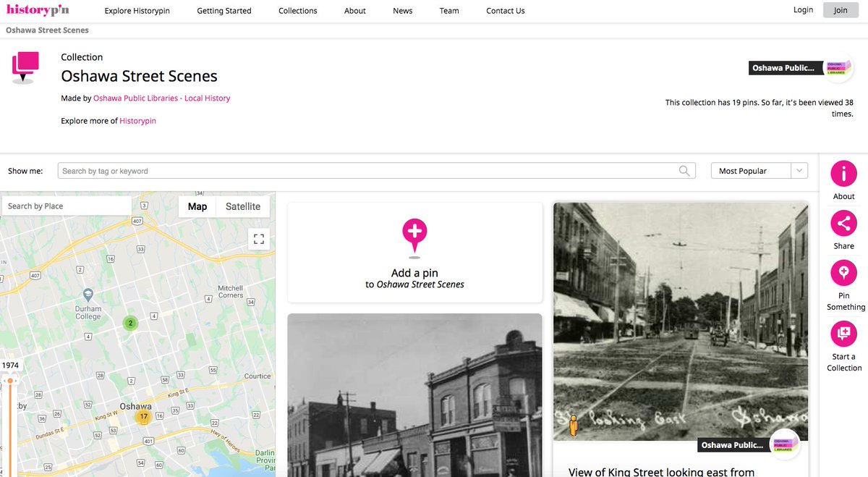This screenshot has height=477, width=868.
Task: Click the Pin Something icon
Action: pyautogui.click(x=843, y=274)
